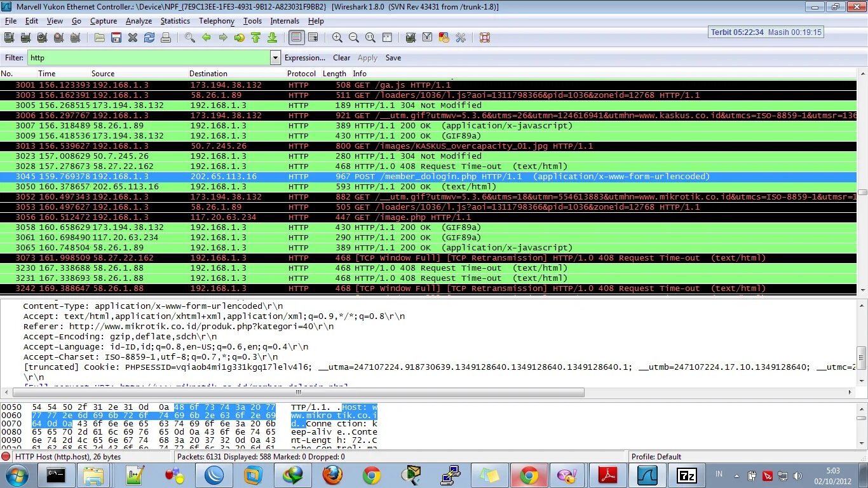
Task: Open the filter history dropdown
Action: point(275,58)
